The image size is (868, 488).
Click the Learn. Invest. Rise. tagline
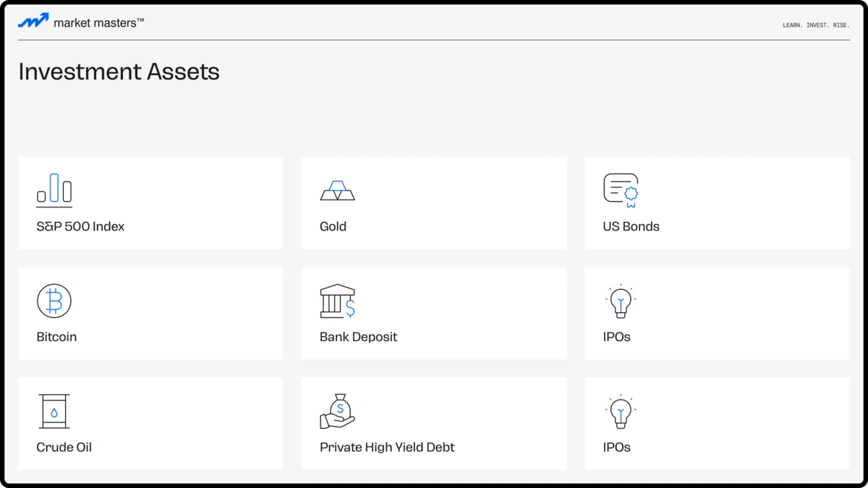pos(816,25)
